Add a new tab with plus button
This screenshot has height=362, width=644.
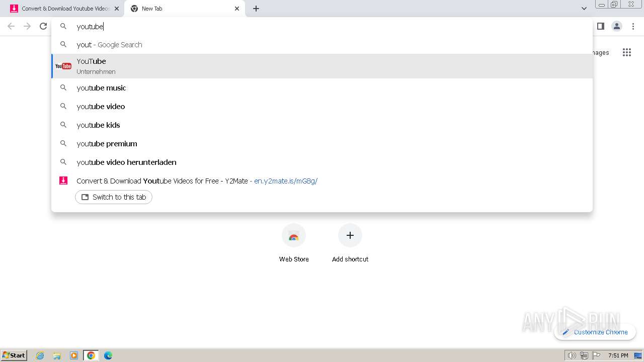point(256,9)
